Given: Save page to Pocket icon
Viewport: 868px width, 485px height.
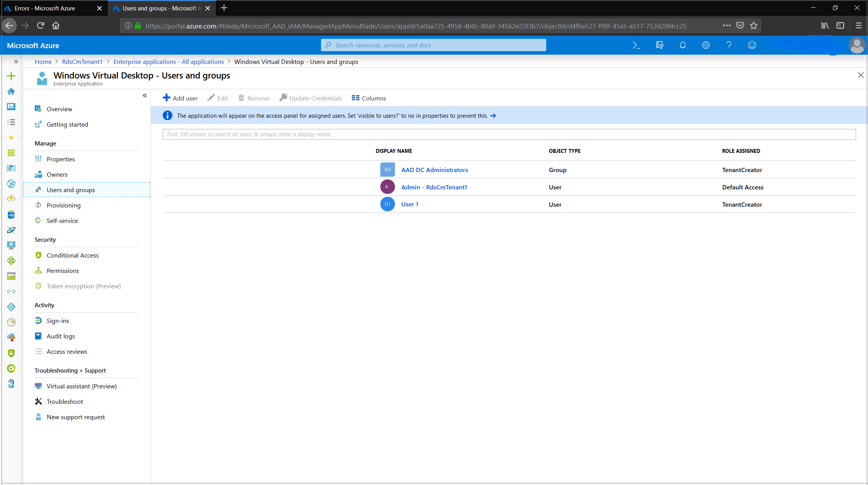Looking at the screenshot, I should [x=740, y=26].
